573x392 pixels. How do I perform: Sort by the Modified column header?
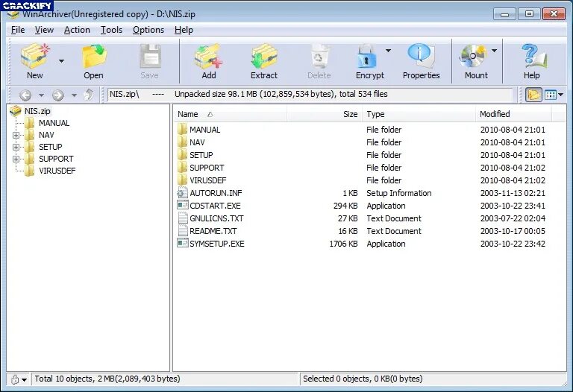point(513,114)
